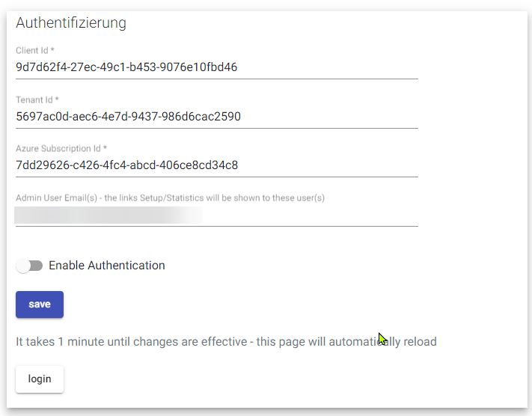Toggle the Enable Authentication switch

(x=29, y=266)
